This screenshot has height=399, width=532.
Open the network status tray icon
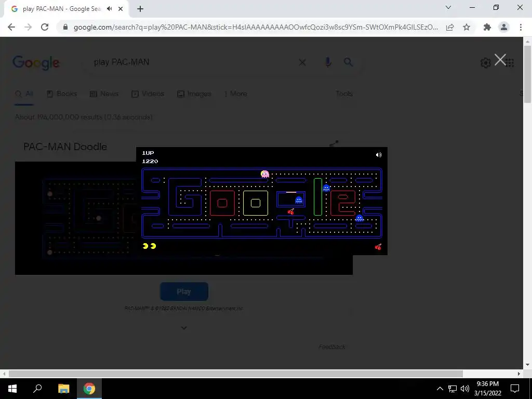(453, 389)
